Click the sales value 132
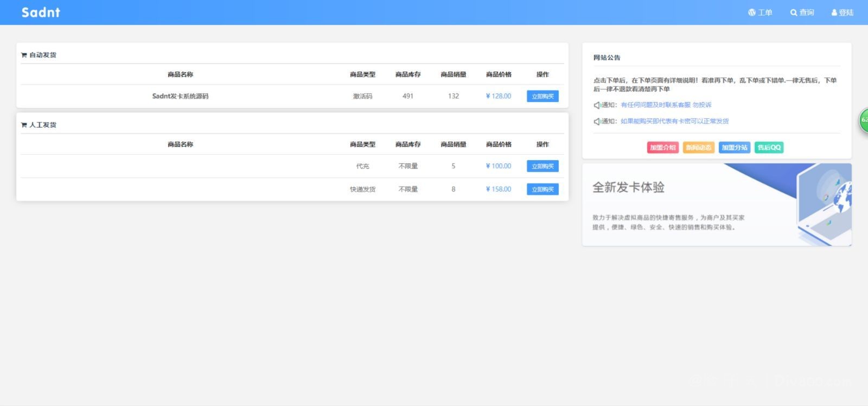Image resolution: width=868 pixels, height=406 pixels. coord(454,96)
